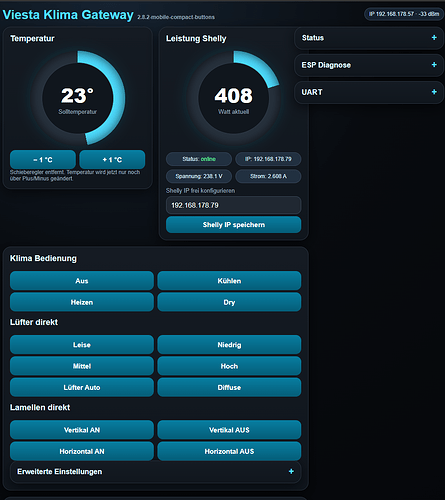
Task: Enable vertical louvers with Vertikal AN
Action: [82, 430]
